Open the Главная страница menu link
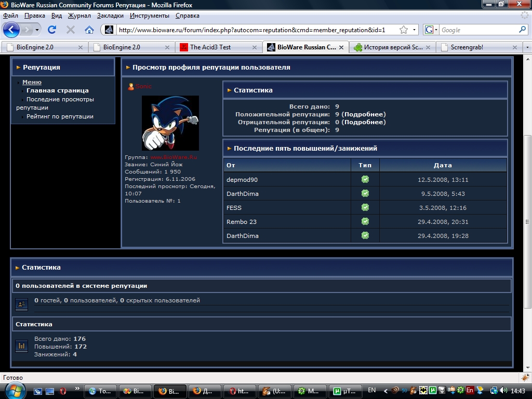 [57, 90]
